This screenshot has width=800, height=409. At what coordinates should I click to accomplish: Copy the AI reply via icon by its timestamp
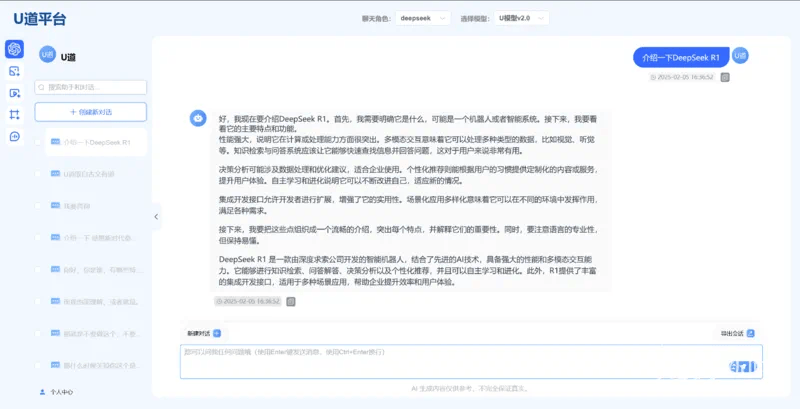click(x=291, y=301)
